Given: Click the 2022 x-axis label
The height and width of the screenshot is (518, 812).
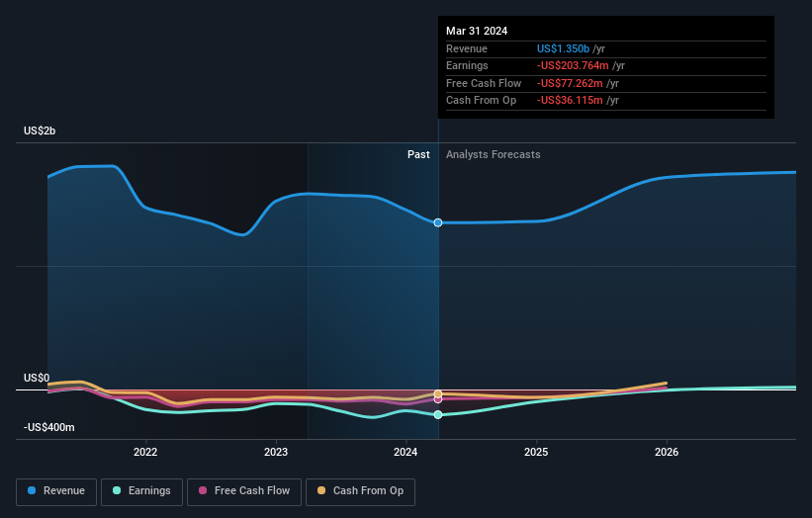Looking at the screenshot, I should coord(145,452).
